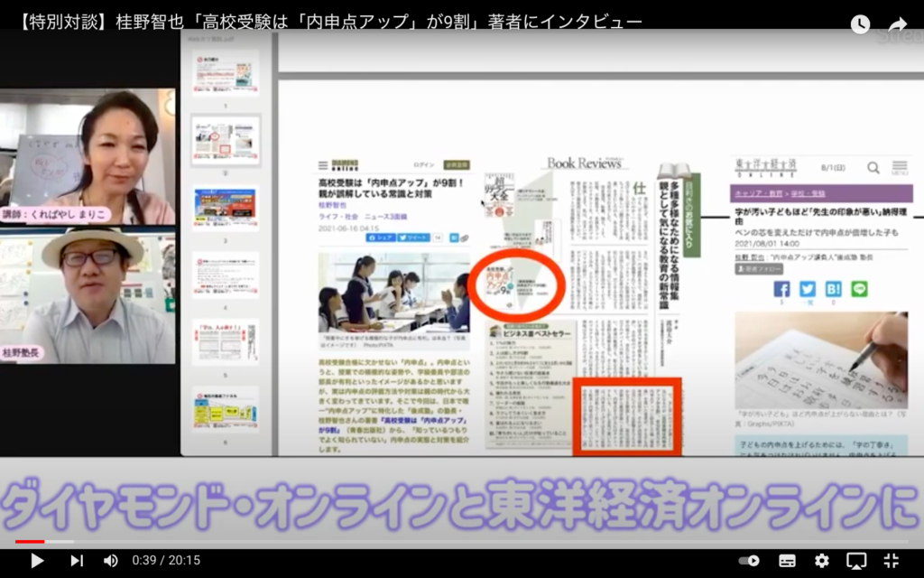Select PDF page 5 thumbnail
This screenshot has width=924, height=578.
click(225, 342)
